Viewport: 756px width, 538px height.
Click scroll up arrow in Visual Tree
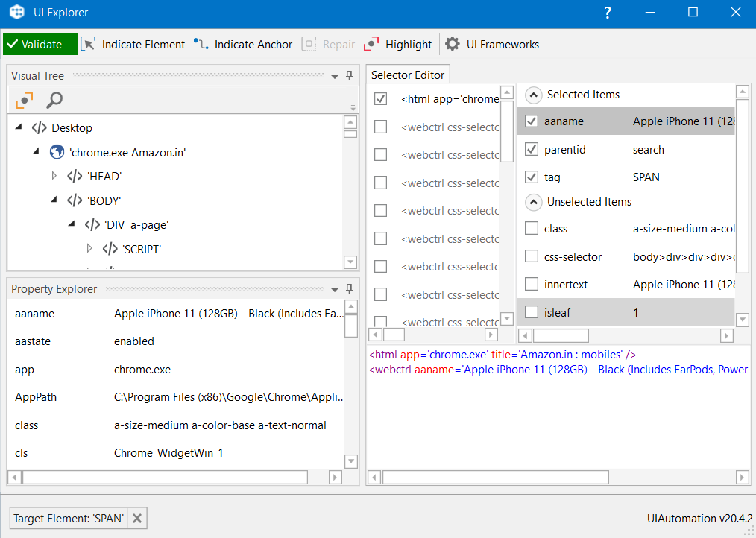[350, 122]
